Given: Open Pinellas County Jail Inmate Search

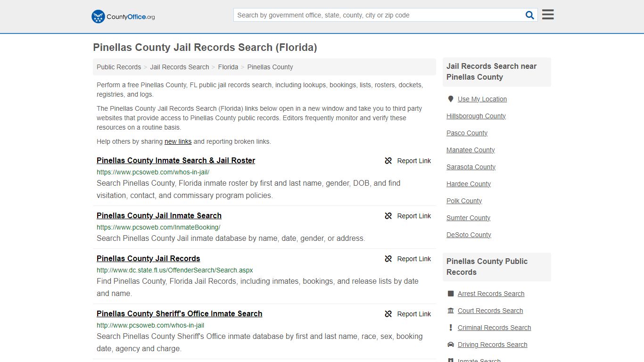Looking at the screenshot, I should point(159,215).
